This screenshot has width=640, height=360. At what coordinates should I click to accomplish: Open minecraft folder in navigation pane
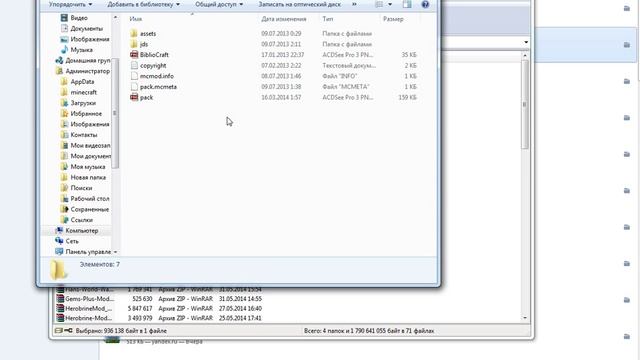(x=83, y=92)
